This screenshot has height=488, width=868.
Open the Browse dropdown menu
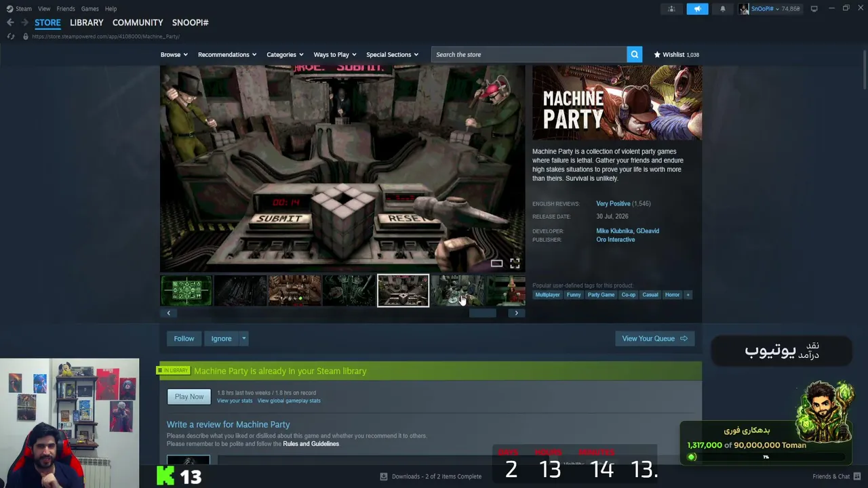click(x=174, y=54)
